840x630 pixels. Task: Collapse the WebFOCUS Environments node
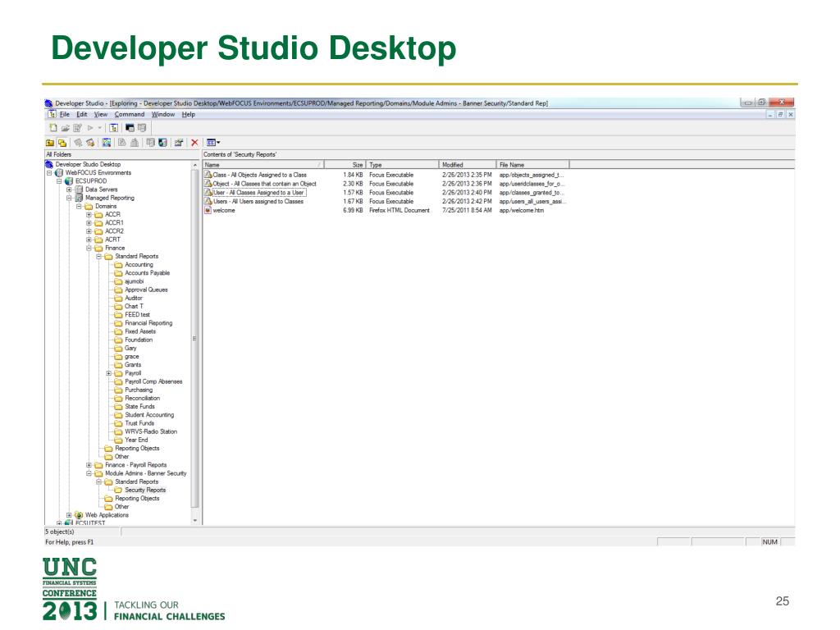click(49, 173)
